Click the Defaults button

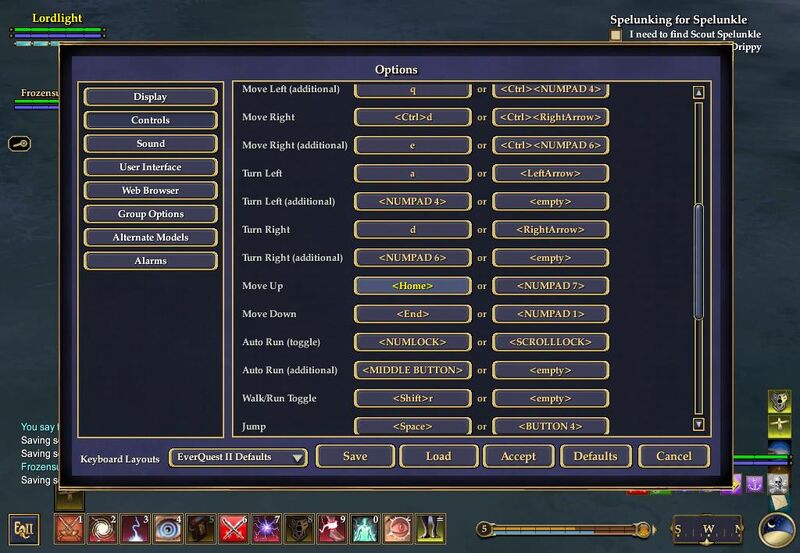[595, 456]
